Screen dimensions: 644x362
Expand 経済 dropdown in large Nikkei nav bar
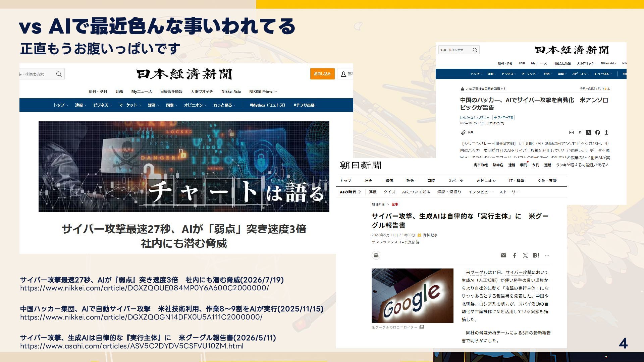point(153,105)
